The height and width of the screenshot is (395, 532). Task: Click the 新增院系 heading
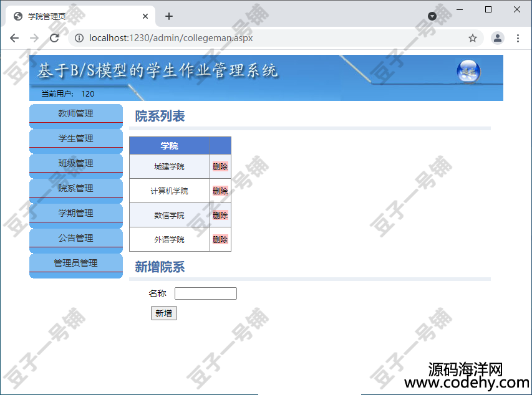coord(160,267)
